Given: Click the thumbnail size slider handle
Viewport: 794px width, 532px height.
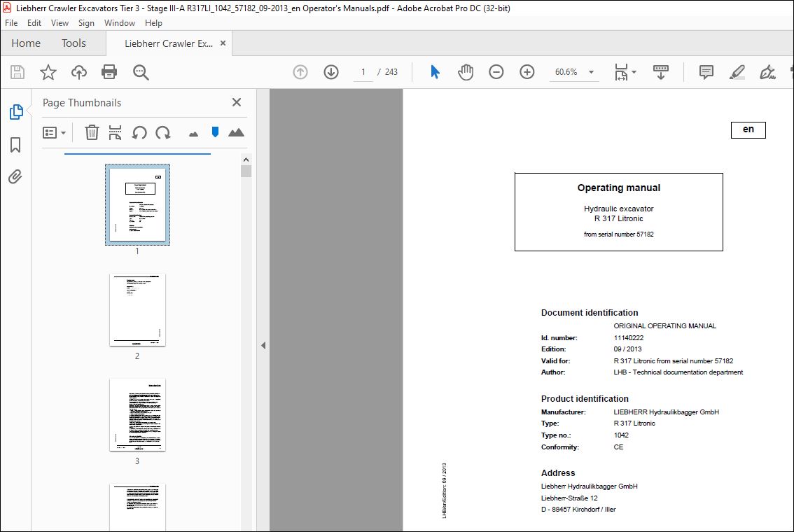Looking at the screenshot, I should click(215, 132).
